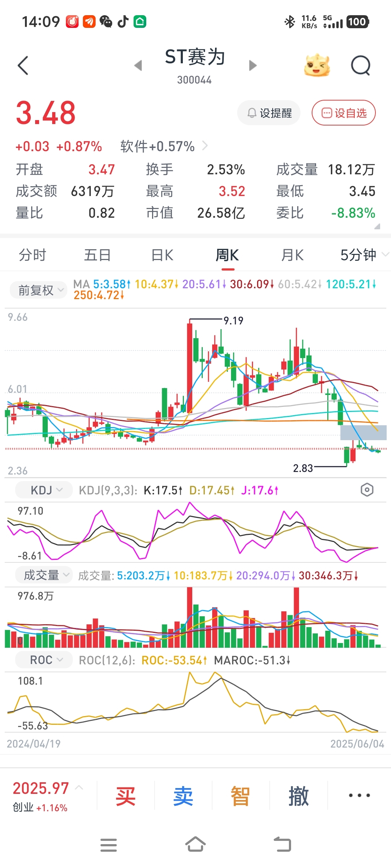Screen dimensions: 391x868
Task: Tap the KDJ J:17.6 value
Action: pos(260,490)
